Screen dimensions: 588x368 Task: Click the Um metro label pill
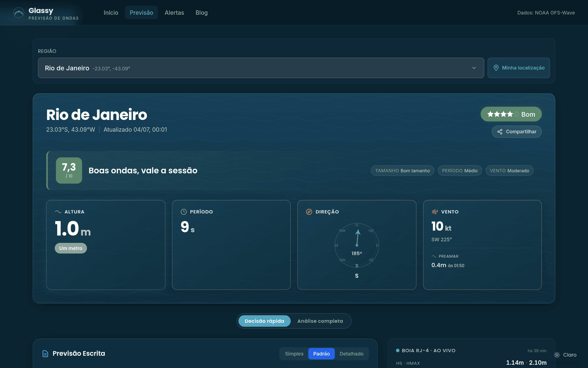[71, 248]
